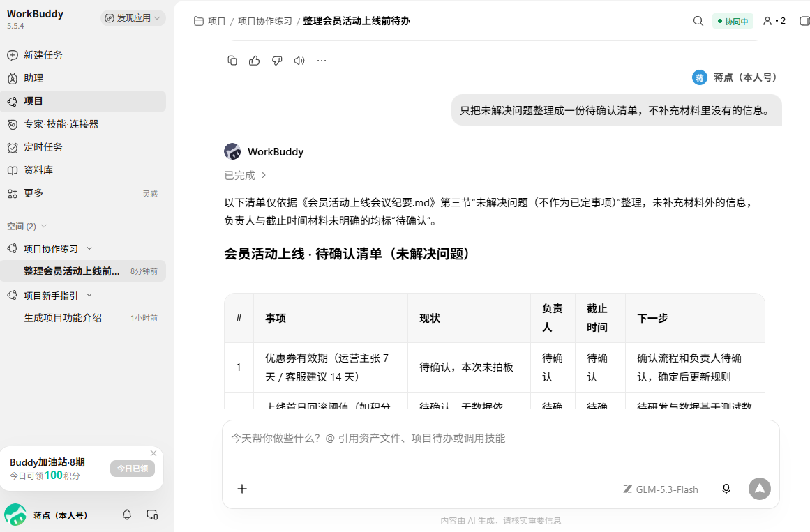
Task: Open 专家·技能·连接器 in the sidebar
Action: pyautogui.click(x=82, y=124)
